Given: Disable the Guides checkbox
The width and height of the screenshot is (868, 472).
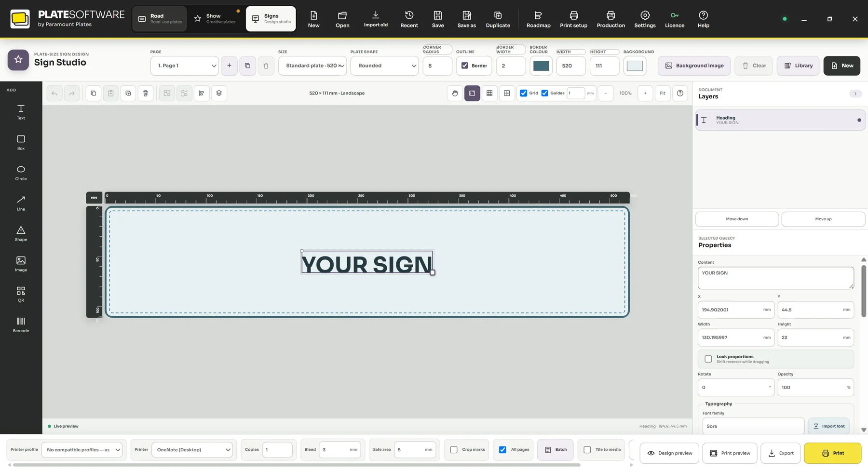Looking at the screenshot, I should [544, 93].
